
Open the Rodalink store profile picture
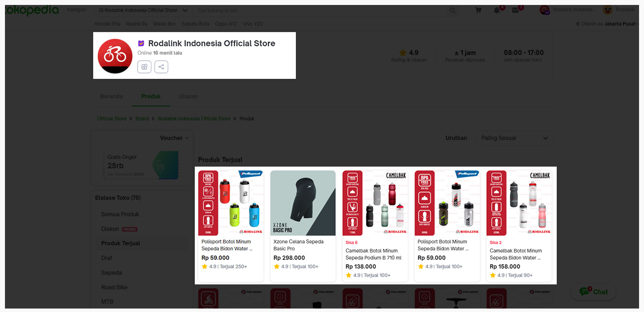coord(114,55)
